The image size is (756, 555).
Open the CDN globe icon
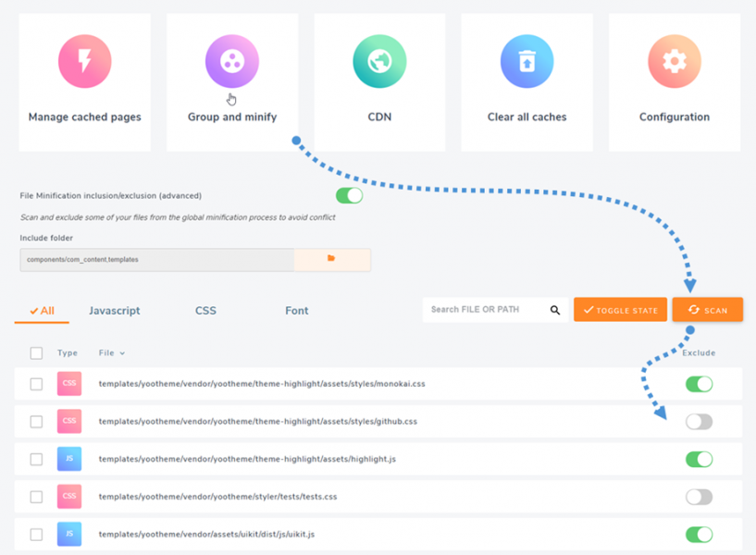pyautogui.click(x=379, y=61)
